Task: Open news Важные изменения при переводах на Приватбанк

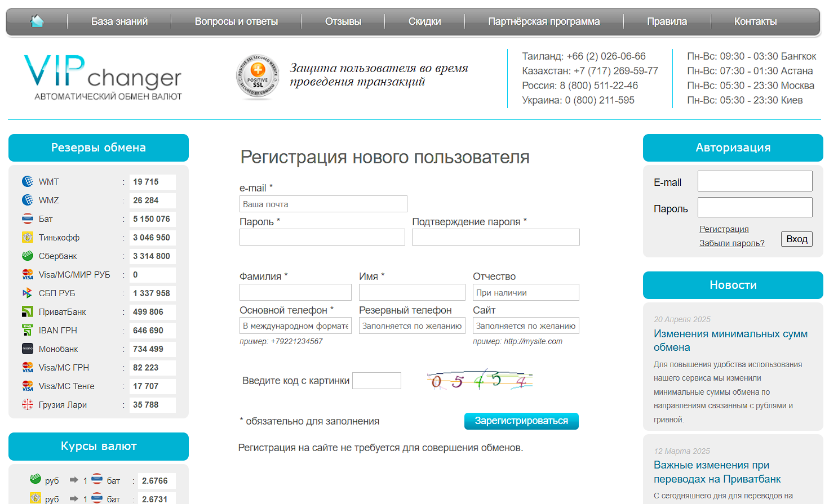Action: click(717, 472)
